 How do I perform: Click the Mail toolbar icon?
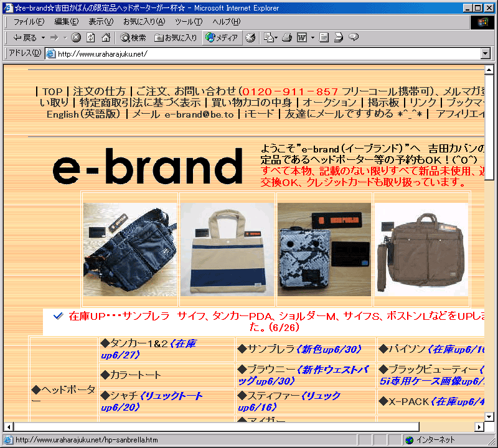(270, 38)
